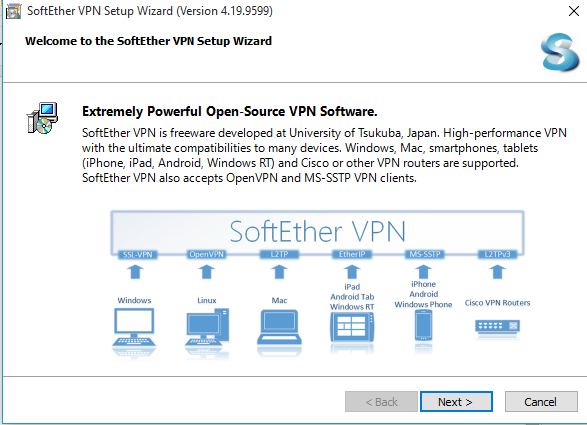Image resolution: width=587 pixels, height=425 pixels.
Task: Click the iPad tablet icon in the diagram
Action: point(352,328)
